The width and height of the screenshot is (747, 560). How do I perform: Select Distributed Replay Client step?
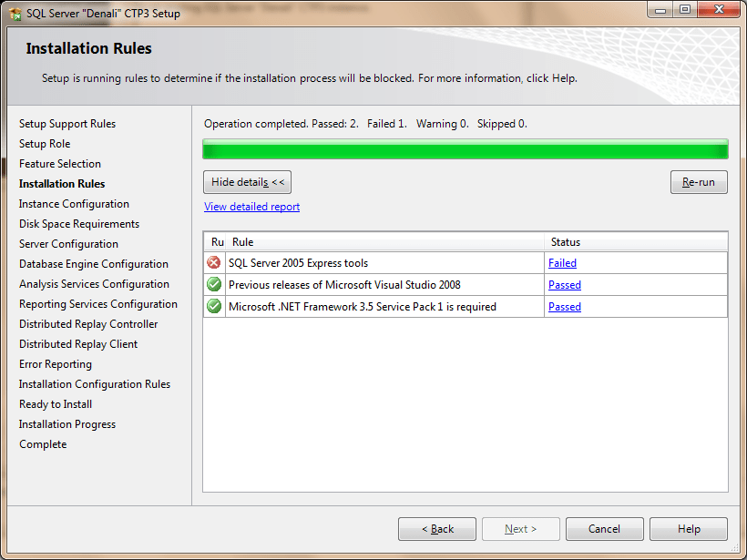78,344
